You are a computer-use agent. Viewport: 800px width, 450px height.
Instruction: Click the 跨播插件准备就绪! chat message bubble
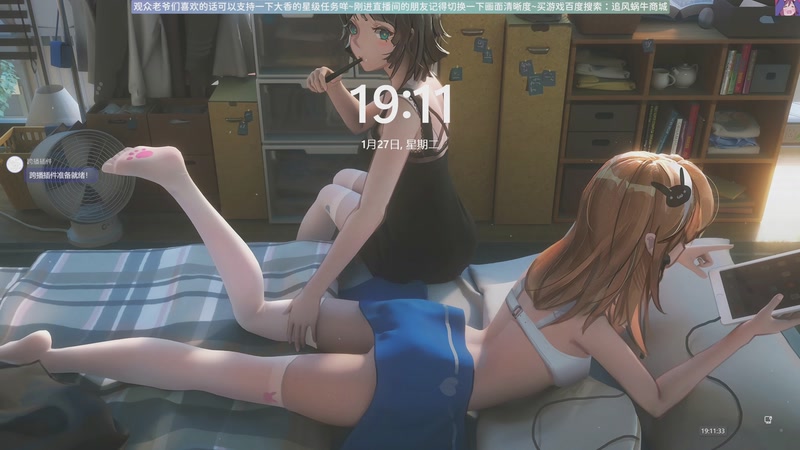pyautogui.click(x=60, y=175)
